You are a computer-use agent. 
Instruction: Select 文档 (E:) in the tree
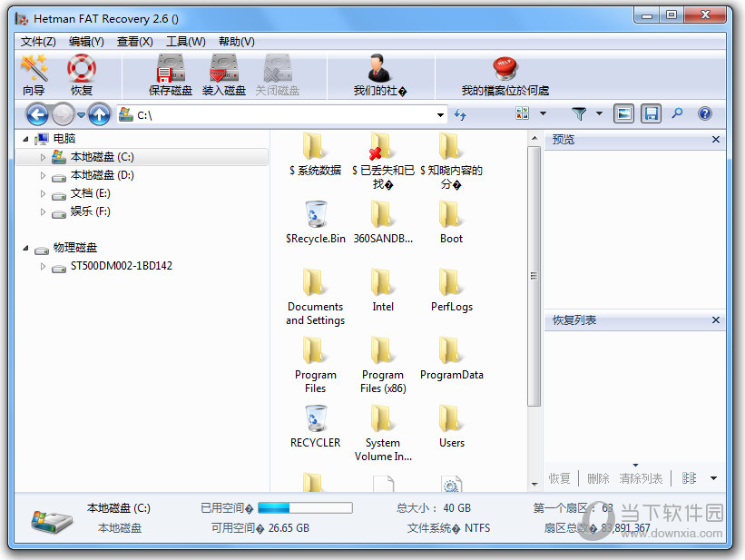pyautogui.click(x=90, y=193)
